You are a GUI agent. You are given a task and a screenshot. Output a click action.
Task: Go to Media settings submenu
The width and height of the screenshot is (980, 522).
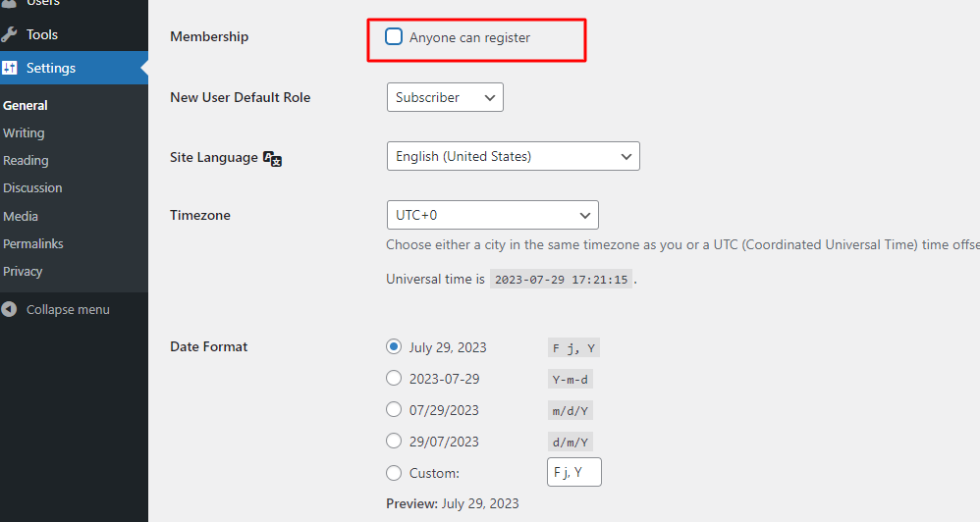pyautogui.click(x=21, y=216)
